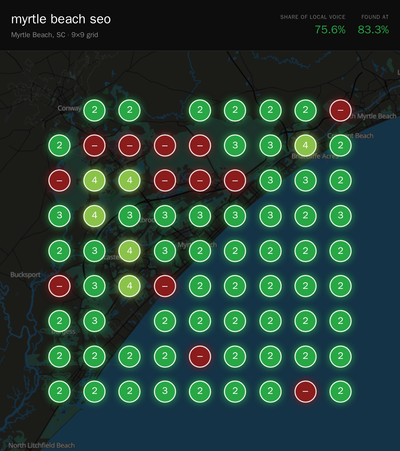The height and width of the screenshot is (451, 400).
Task: Select the only rank 3 pin in bottom row
Action: pyautogui.click(x=165, y=391)
